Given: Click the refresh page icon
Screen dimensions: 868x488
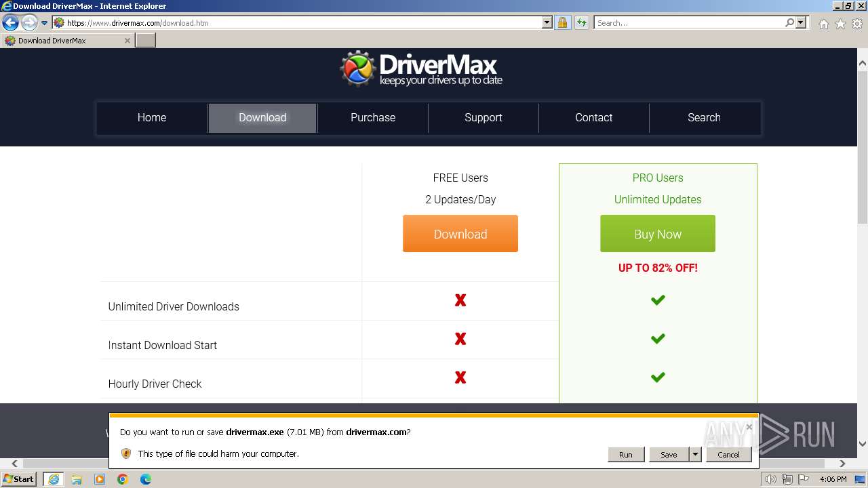Looking at the screenshot, I should (x=581, y=22).
